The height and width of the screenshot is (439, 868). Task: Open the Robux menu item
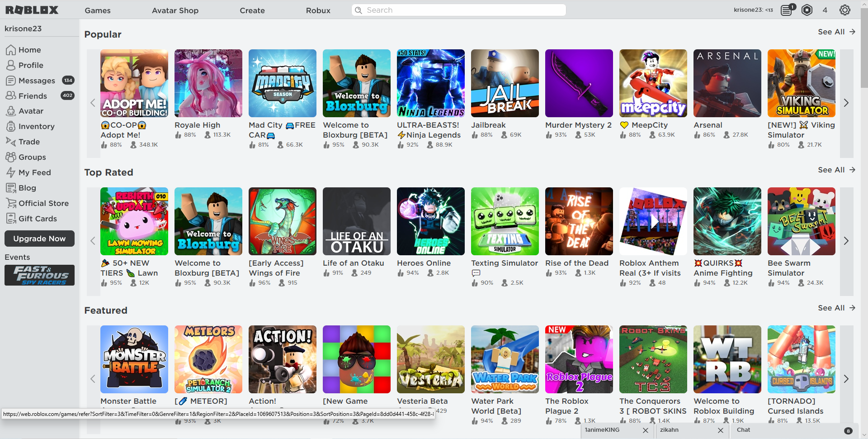[x=318, y=10]
